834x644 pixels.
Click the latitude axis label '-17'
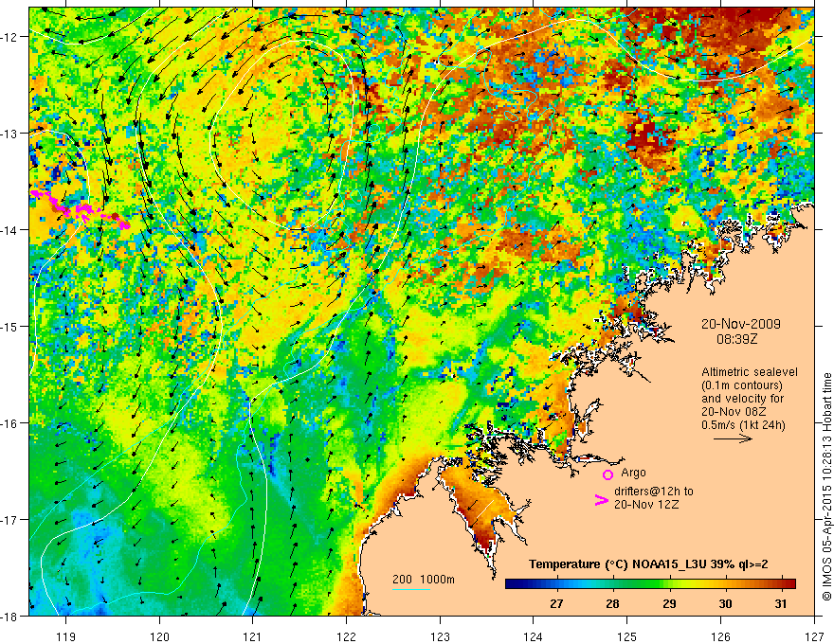click(x=10, y=519)
